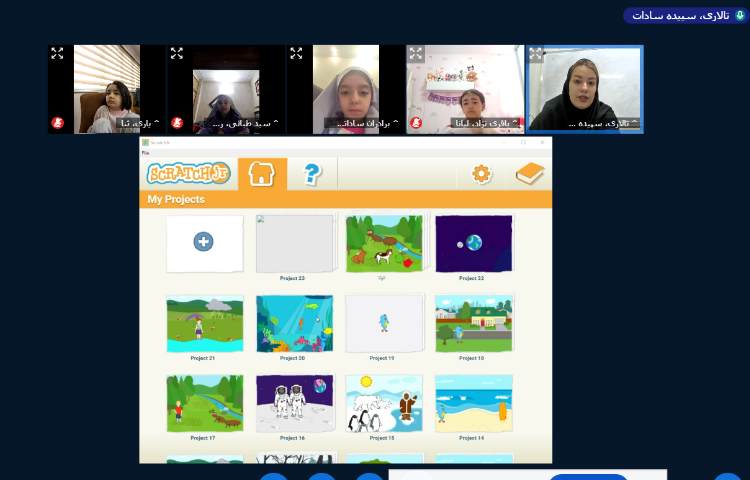The width and height of the screenshot is (750, 480).
Task: Expand the video tile with window blinds
Action: click(x=57, y=54)
